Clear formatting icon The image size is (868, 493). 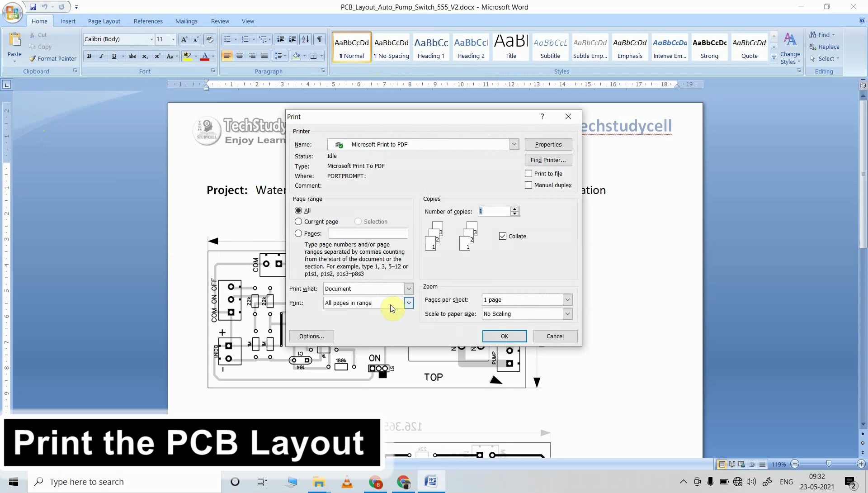tap(209, 39)
